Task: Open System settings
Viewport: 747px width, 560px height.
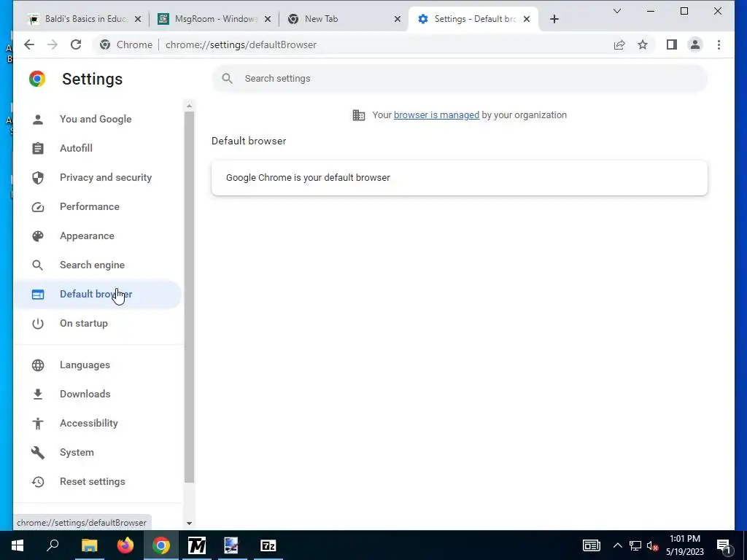Action: [97, 452]
